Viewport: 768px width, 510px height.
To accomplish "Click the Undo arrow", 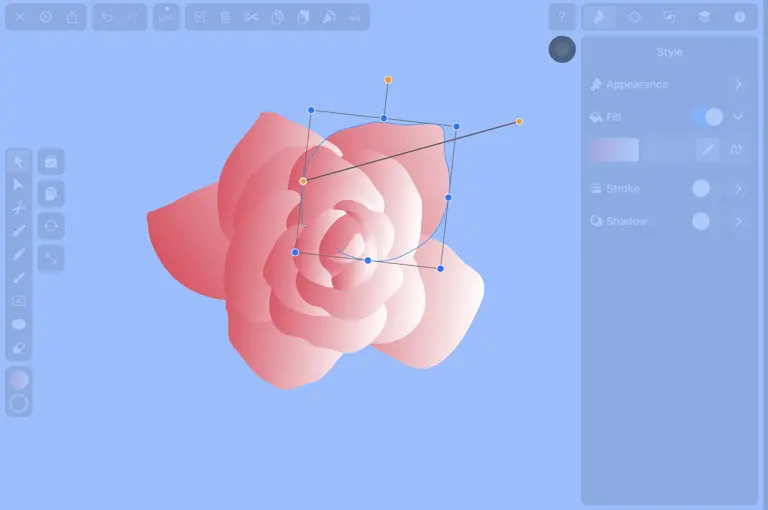I will click(107, 17).
